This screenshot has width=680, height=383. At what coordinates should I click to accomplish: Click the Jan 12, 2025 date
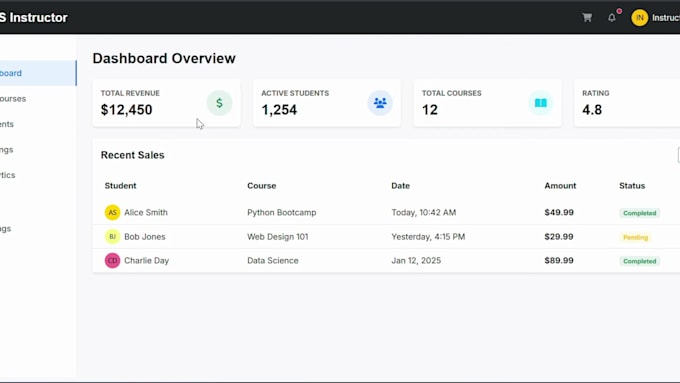416,261
